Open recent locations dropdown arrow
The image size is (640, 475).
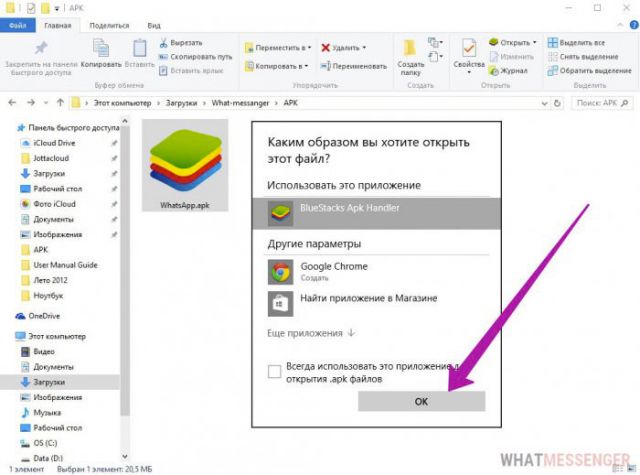[46, 103]
